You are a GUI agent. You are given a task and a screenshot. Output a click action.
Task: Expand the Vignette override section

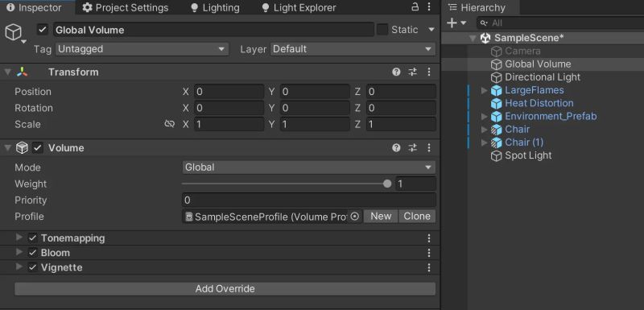[19, 267]
